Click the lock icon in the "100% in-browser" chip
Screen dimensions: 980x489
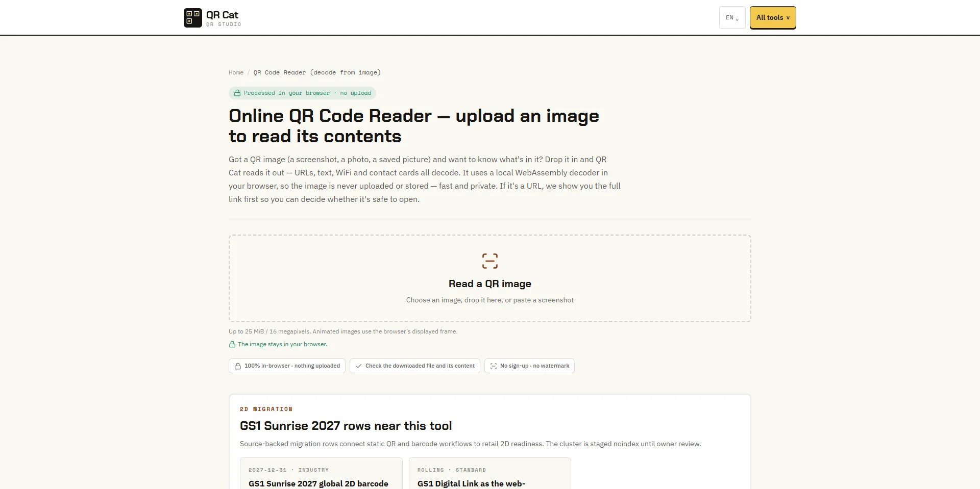(x=238, y=366)
